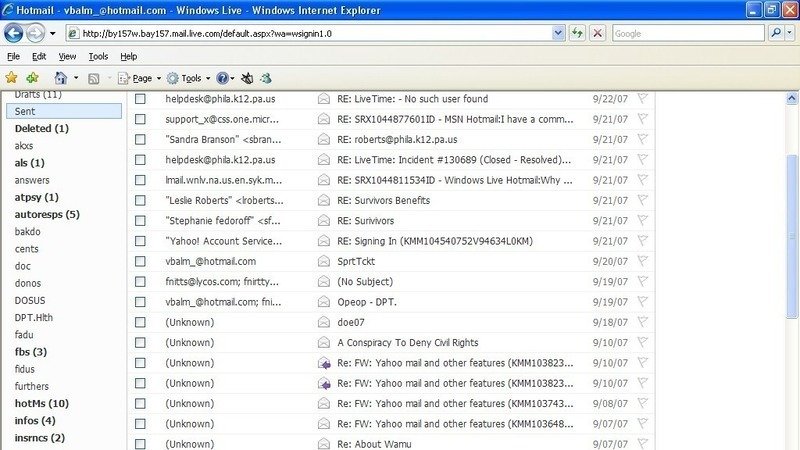Click the Refresh page button
This screenshot has width=800, height=450.
[x=577, y=33]
